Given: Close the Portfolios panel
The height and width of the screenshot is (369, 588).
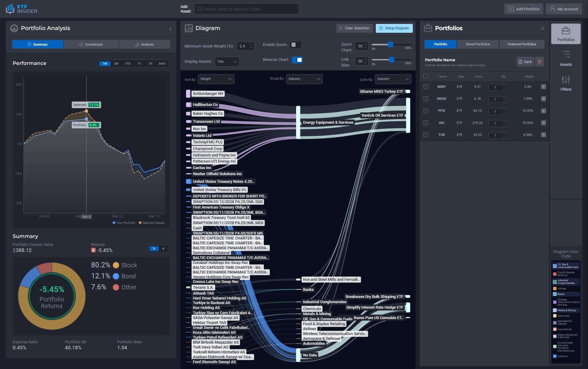Looking at the screenshot, I should (542, 28).
